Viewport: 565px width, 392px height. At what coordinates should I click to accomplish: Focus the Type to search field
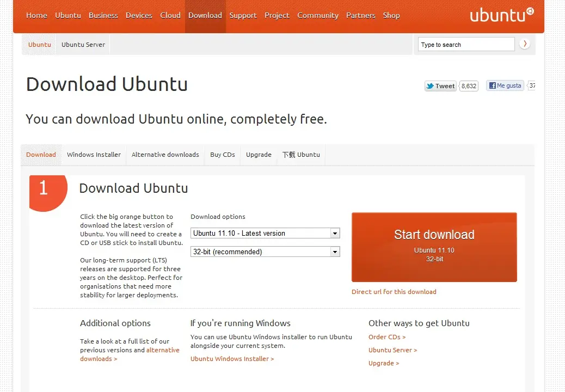[466, 44]
